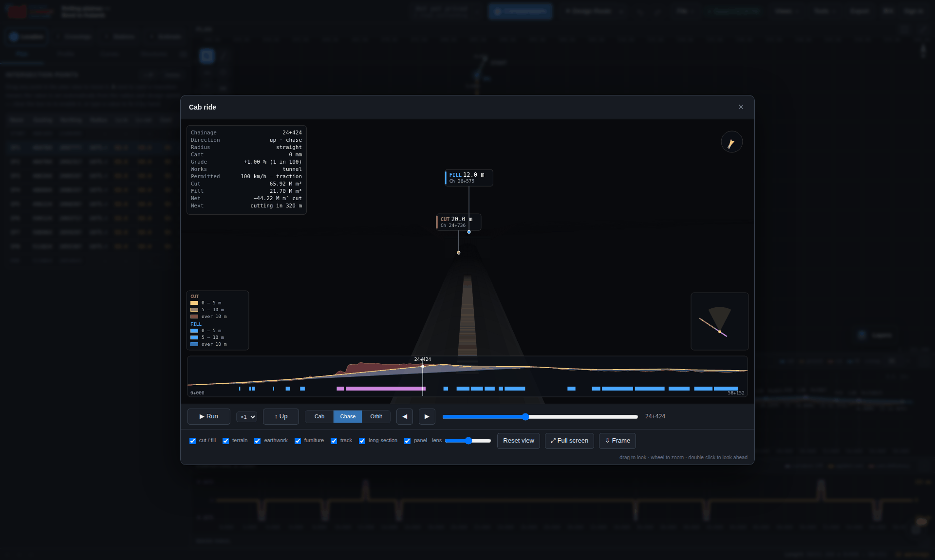Click the chainage position slider

click(x=540, y=417)
